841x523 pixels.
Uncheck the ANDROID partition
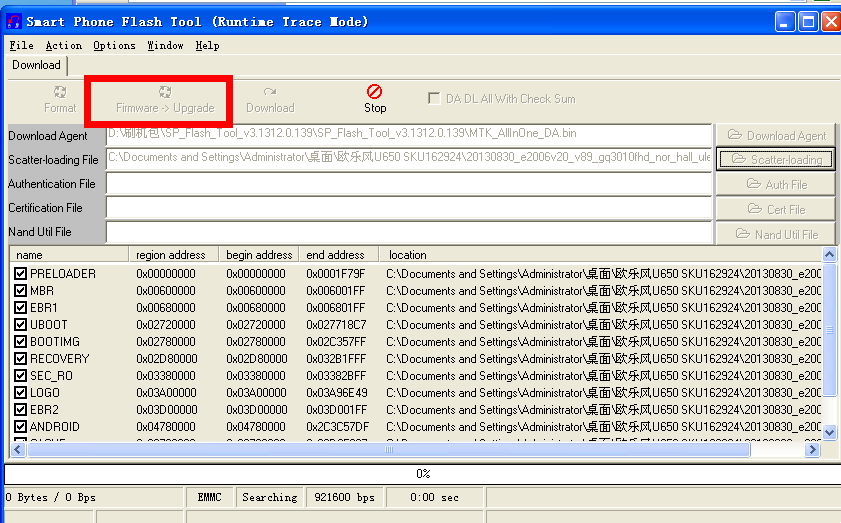tap(20, 427)
